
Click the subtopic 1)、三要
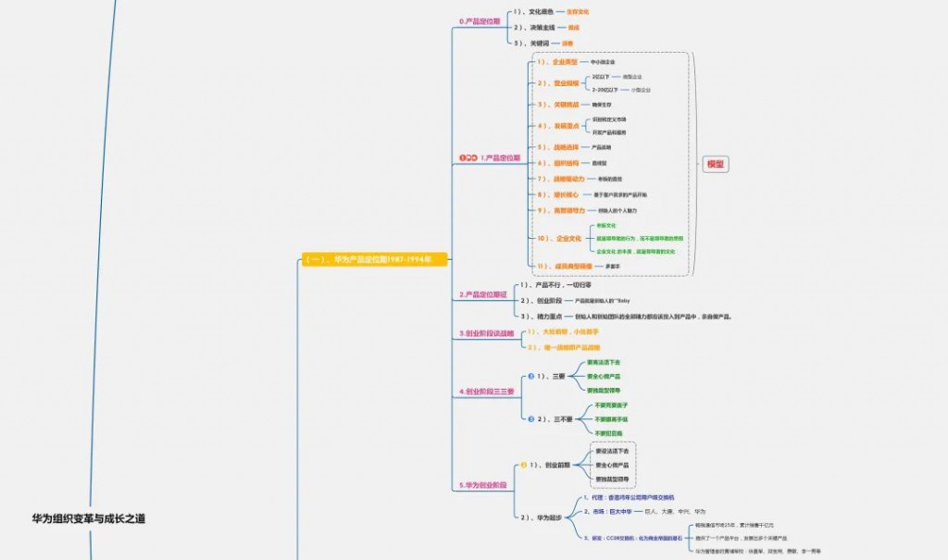pos(551,376)
